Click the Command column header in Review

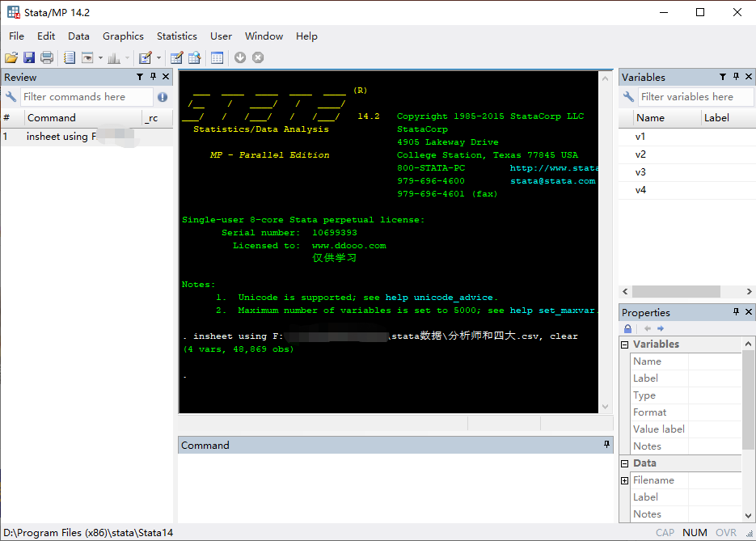point(83,118)
